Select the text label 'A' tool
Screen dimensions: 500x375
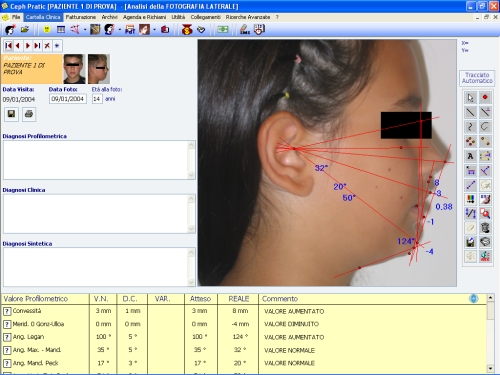tap(470, 156)
